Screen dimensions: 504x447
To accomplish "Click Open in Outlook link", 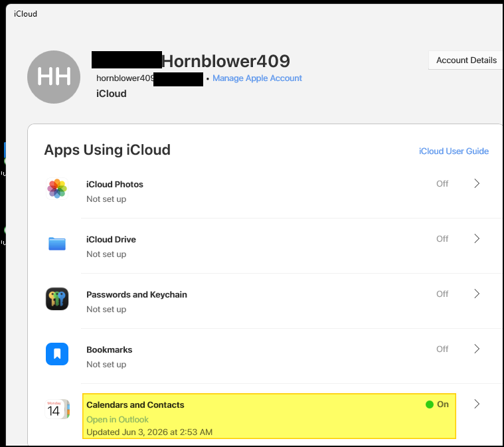I will (118, 419).
